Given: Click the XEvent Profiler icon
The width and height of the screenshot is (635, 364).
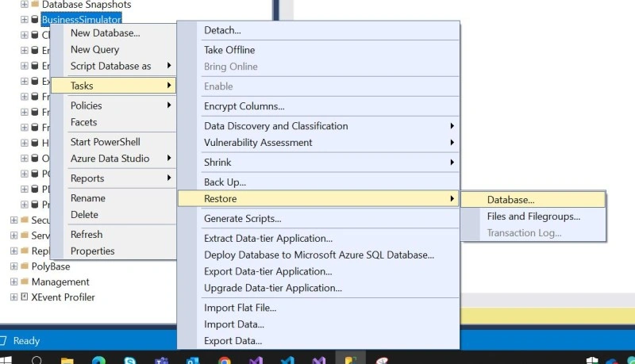Looking at the screenshot, I should click(25, 297).
